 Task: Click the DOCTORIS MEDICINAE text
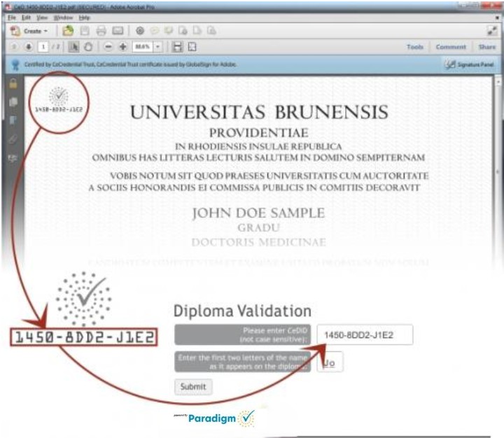coord(259,242)
